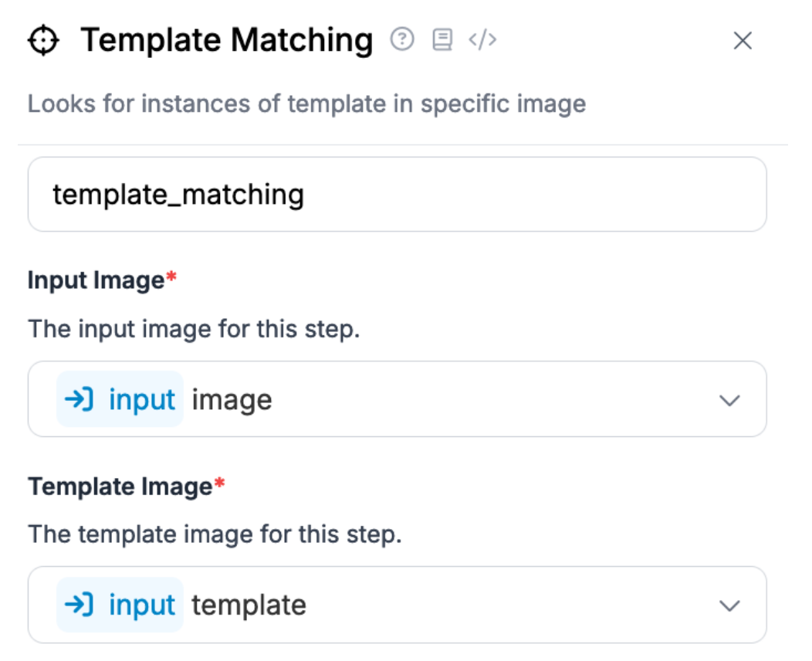Click the Template Matching crosshair icon

click(43, 41)
